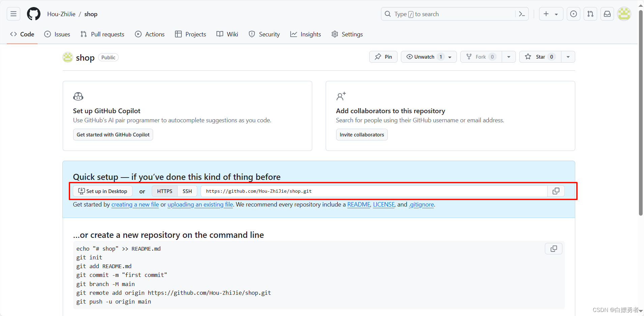This screenshot has height=316, width=644.
Task: Click the 'git init' command line
Action: [x=89, y=257]
